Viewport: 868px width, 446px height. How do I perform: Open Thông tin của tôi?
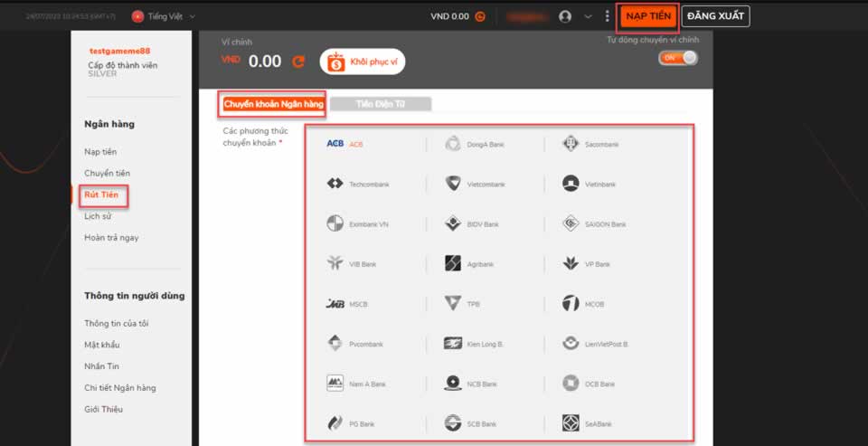tap(117, 323)
